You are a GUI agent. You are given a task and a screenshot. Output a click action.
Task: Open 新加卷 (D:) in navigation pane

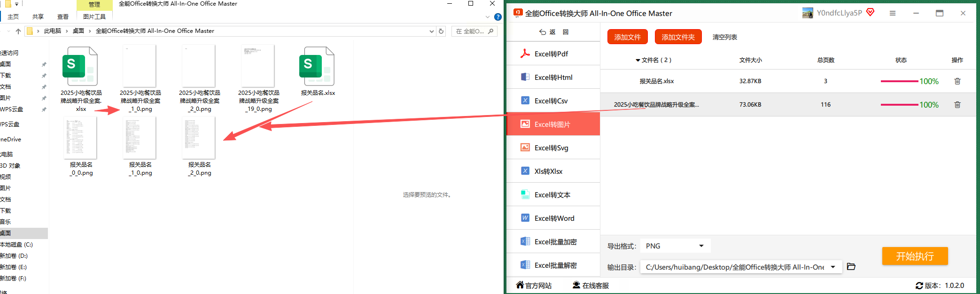(x=14, y=255)
